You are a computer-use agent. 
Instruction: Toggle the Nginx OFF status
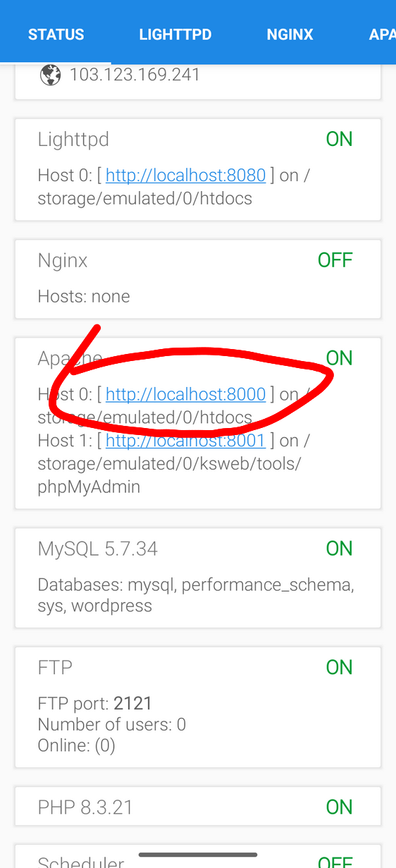tap(335, 260)
